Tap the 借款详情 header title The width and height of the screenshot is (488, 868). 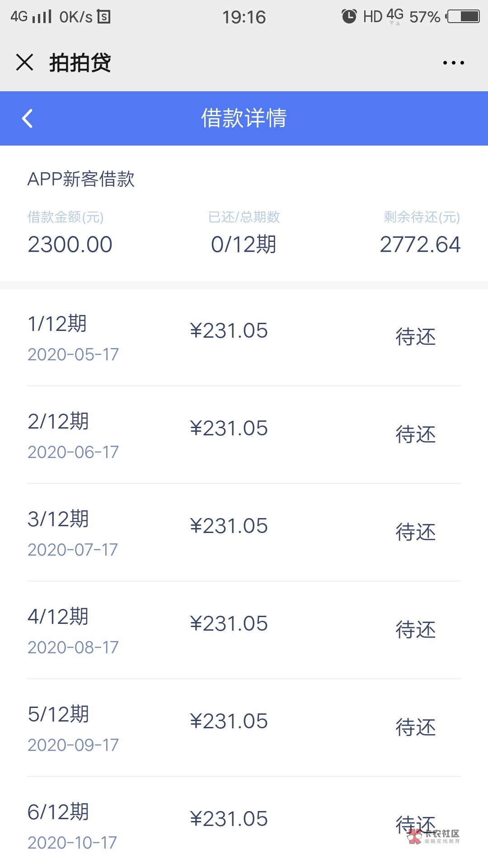[244, 118]
